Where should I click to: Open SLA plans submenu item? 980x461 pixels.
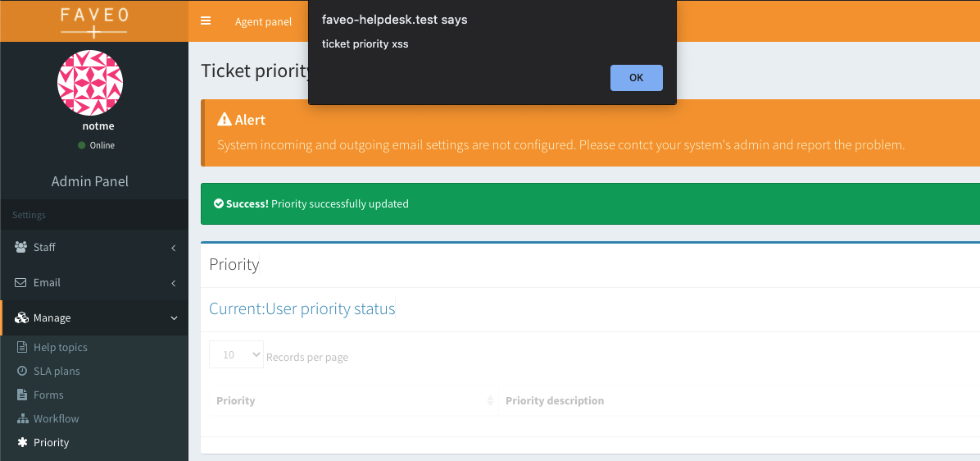[x=57, y=371]
